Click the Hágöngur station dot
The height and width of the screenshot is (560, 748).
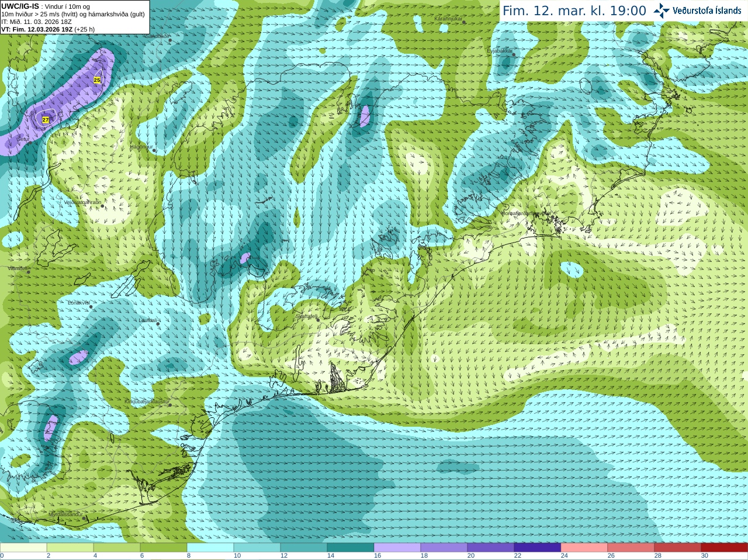tap(154, 150)
